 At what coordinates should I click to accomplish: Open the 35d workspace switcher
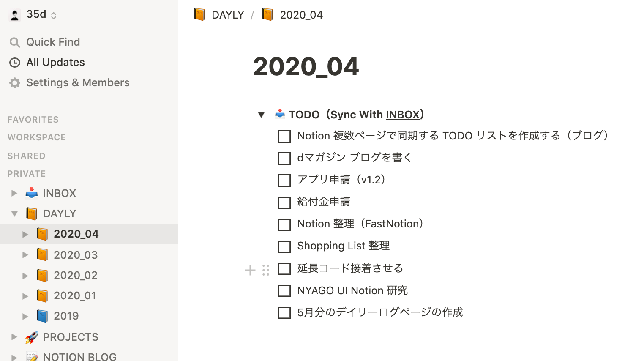[33, 15]
